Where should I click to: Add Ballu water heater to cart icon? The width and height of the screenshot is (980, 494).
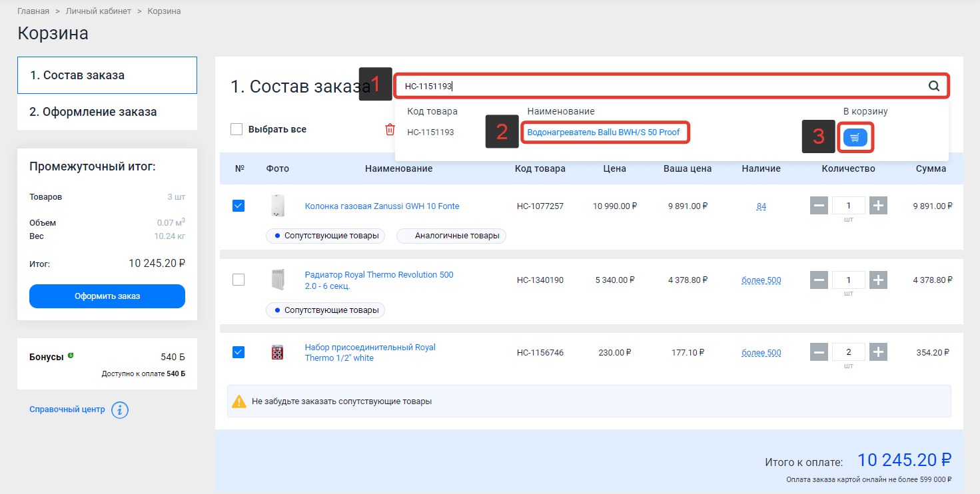[x=855, y=138]
